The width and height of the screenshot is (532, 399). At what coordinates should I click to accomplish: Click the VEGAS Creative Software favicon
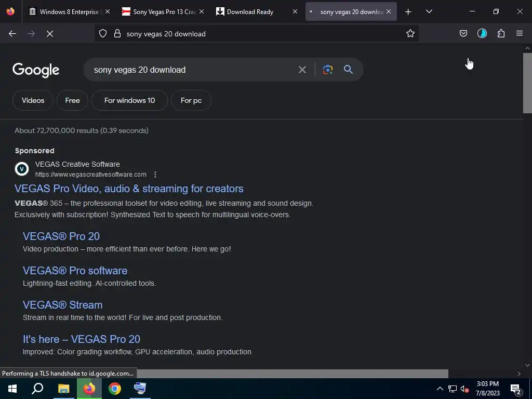[22, 169]
